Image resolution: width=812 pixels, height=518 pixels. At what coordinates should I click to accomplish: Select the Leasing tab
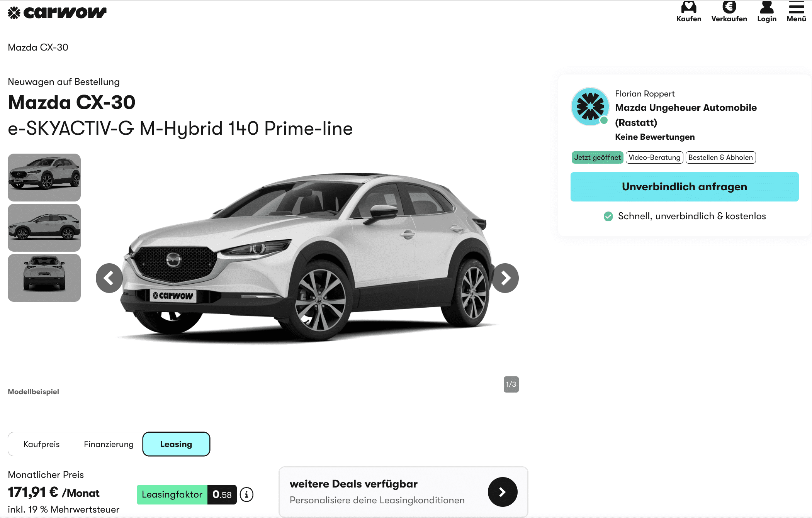176,444
